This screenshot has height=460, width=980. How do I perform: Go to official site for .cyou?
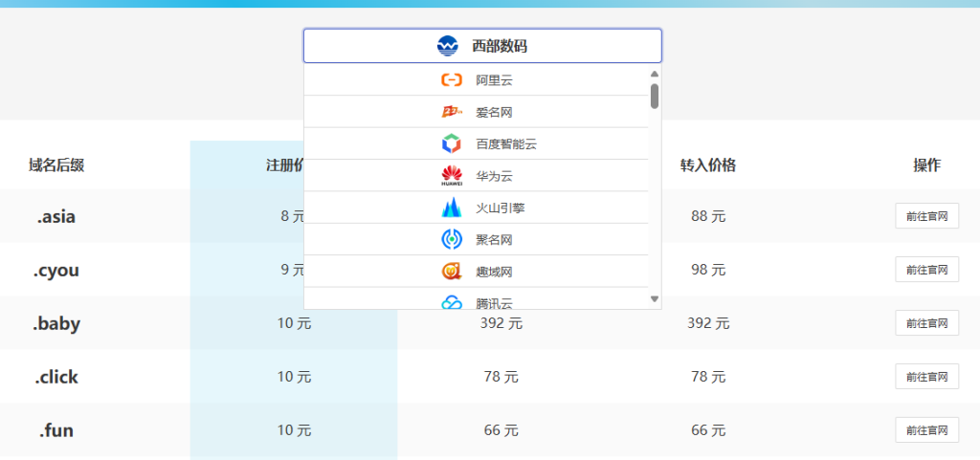[926, 270]
